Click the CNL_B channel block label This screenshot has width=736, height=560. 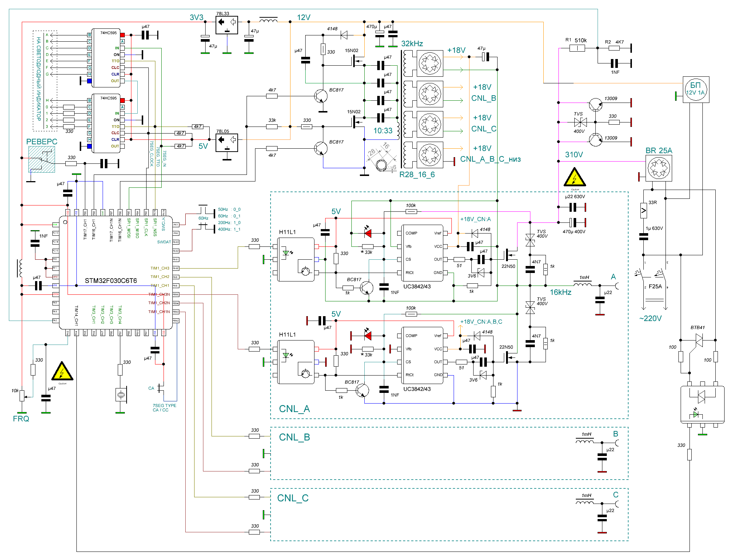[x=294, y=438]
